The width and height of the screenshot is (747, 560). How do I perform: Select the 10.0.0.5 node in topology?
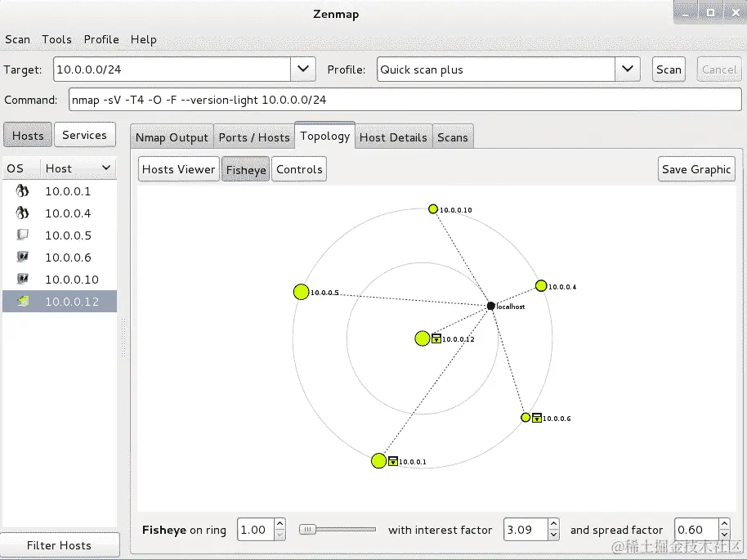[x=301, y=292]
